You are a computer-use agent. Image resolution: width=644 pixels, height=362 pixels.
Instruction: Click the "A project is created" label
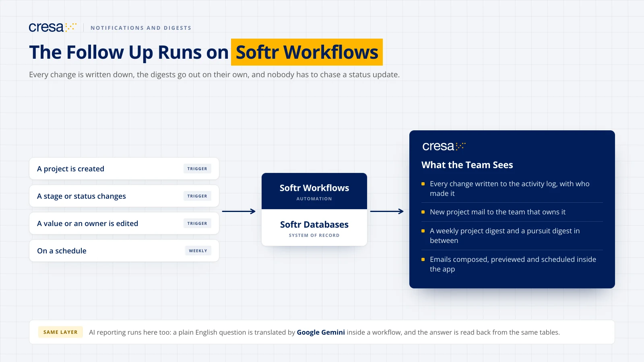[x=70, y=169]
